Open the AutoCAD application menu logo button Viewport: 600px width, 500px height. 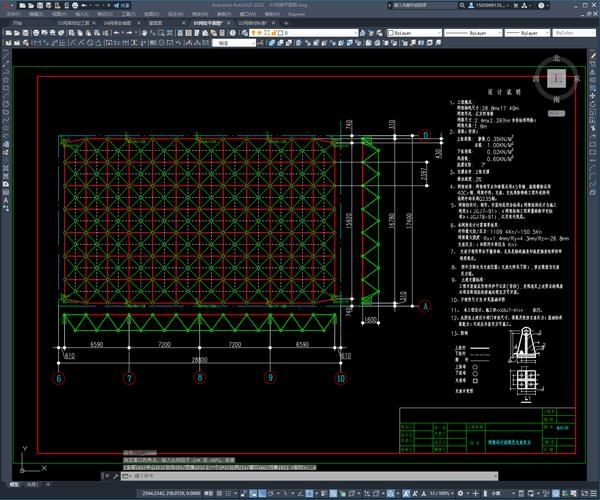point(8,6)
